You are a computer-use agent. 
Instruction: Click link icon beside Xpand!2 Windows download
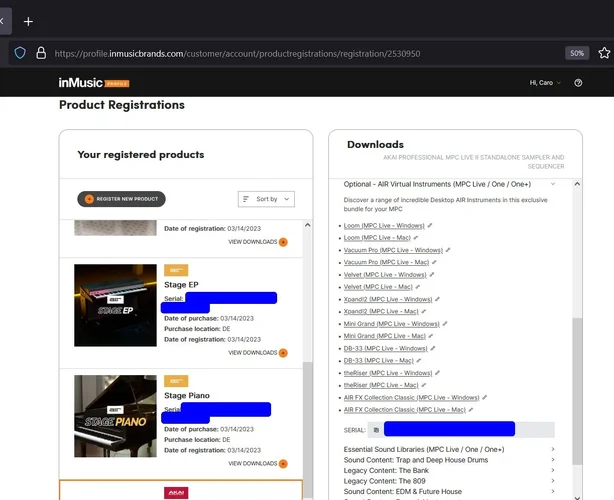437,300
